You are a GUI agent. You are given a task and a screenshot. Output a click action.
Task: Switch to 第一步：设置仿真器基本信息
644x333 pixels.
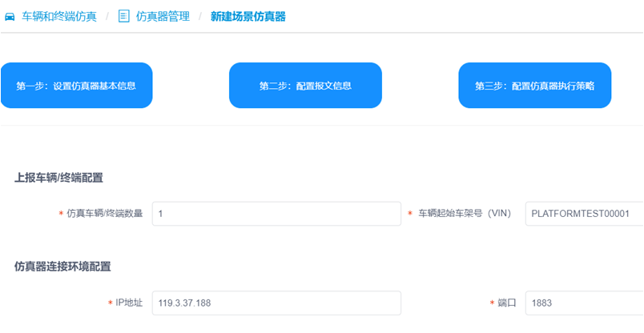pyautogui.click(x=76, y=86)
